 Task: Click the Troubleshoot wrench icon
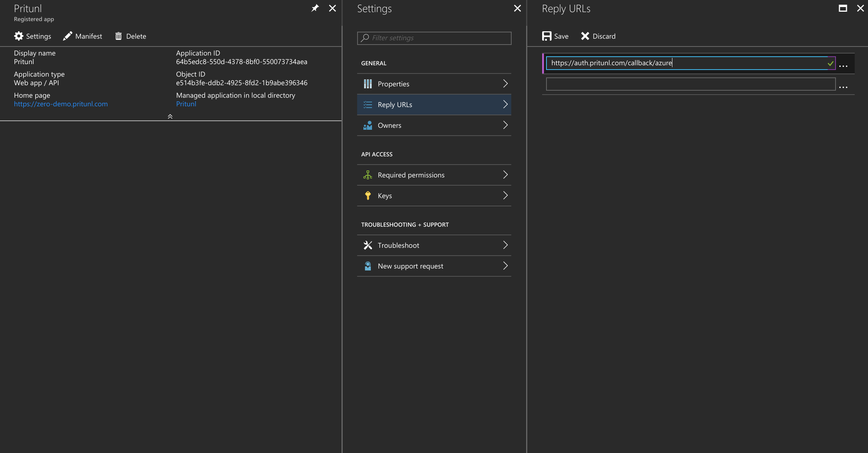pyautogui.click(x=368, y=245)
